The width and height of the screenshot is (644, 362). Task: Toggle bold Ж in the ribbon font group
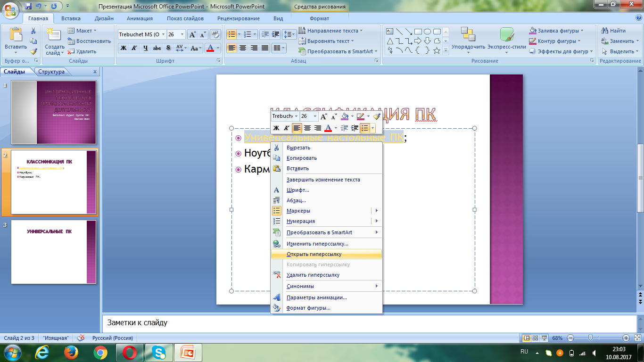click(123, 48)
